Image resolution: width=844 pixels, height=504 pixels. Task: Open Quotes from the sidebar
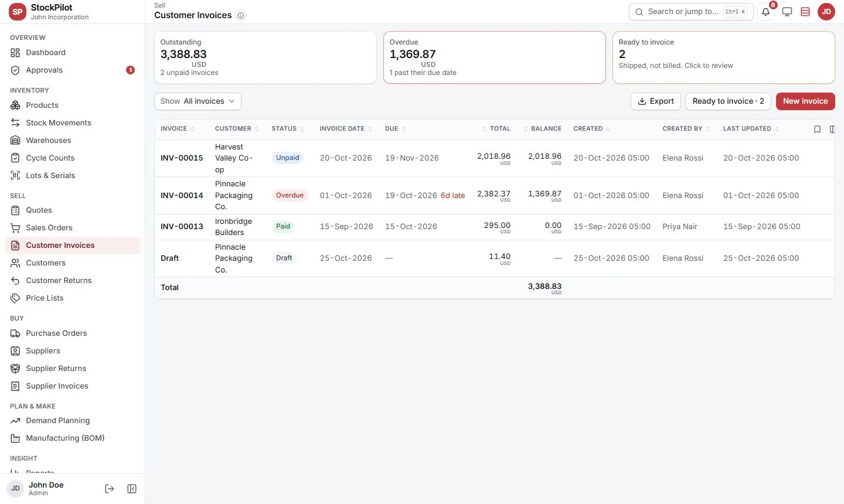click(73, 210)
